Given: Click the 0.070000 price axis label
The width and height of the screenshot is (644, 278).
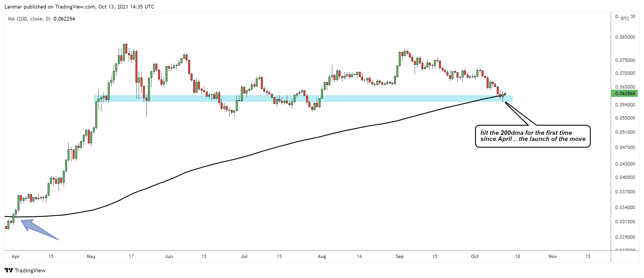Looking at the screenshot, I should click(x=625, y=73).
